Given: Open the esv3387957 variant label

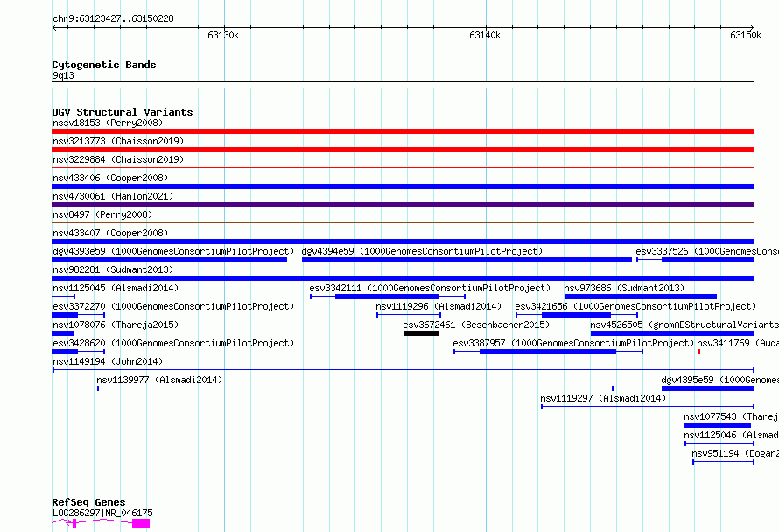Looking at the screenshot, I should click(573, 343).
